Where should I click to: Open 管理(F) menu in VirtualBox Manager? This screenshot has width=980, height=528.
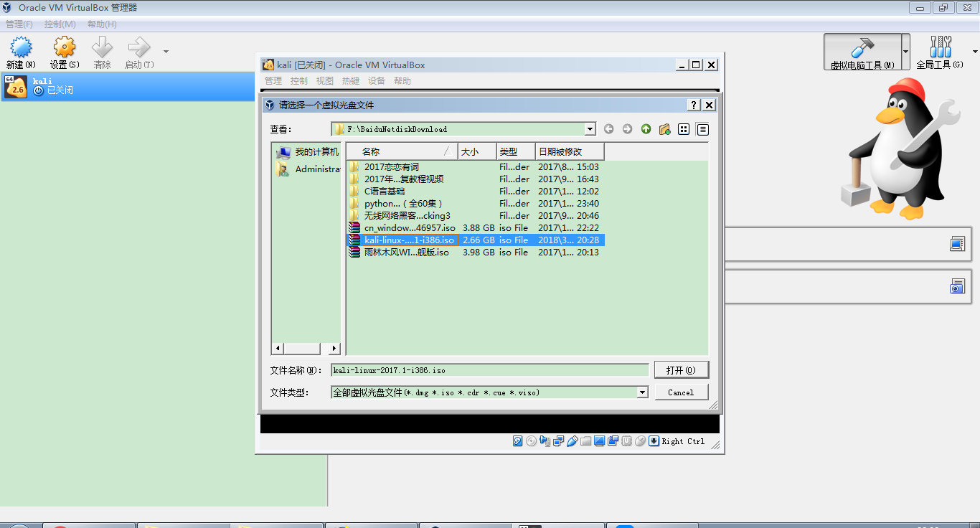click(x=19, y=24)
